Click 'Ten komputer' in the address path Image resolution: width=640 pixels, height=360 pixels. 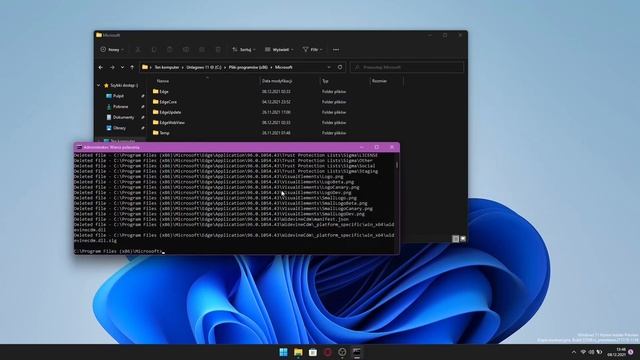coord(167,67)
